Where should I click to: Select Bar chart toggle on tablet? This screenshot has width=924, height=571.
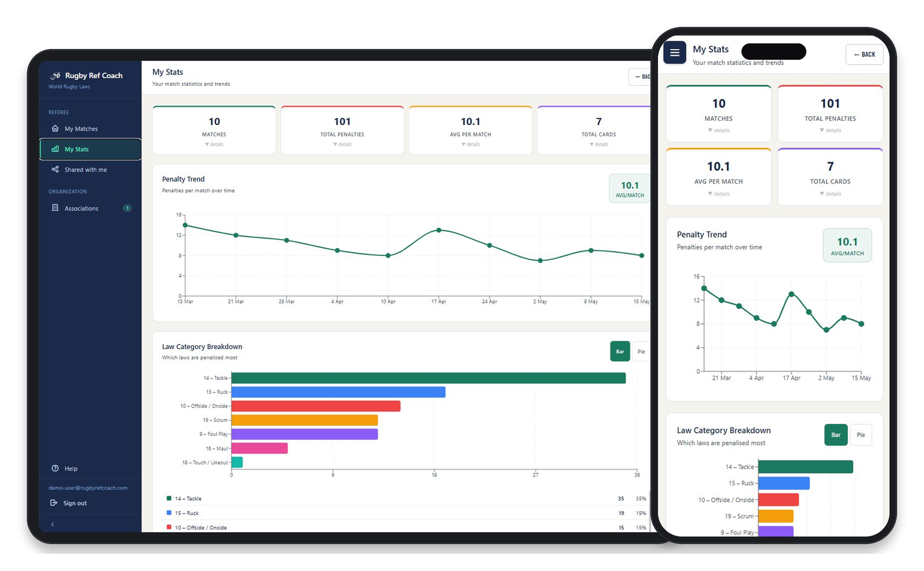click(620, 351)
